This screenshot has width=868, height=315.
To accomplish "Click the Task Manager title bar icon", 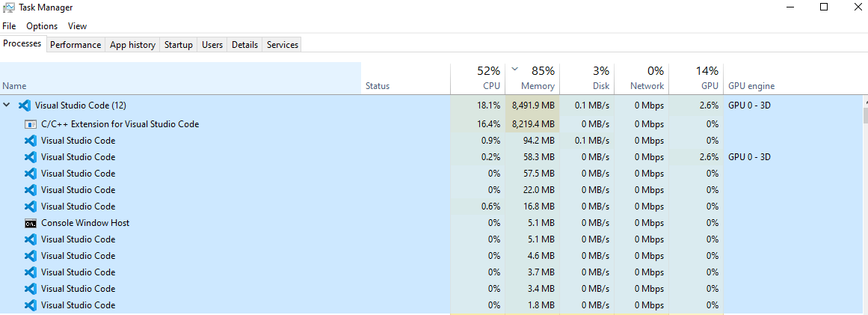I will pos(8,7).
